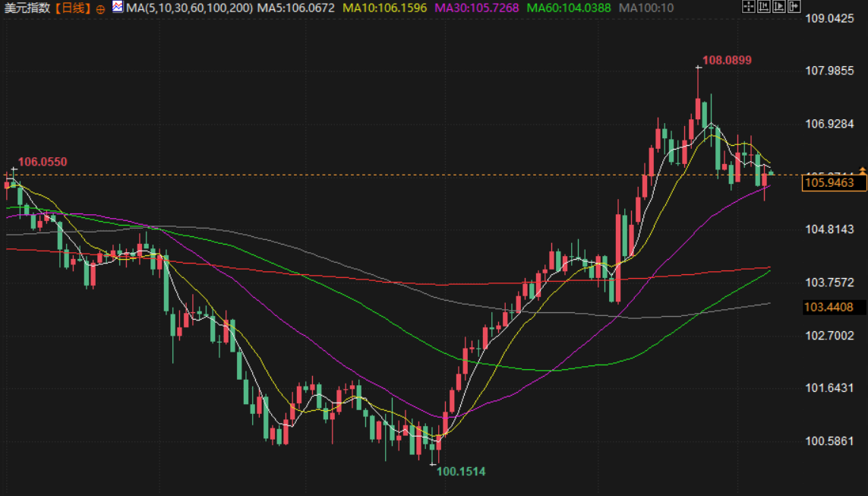Click the purple MA30:105.7268 legend label
The width and height of the screenshot is (868, 496).
(476, 8)
